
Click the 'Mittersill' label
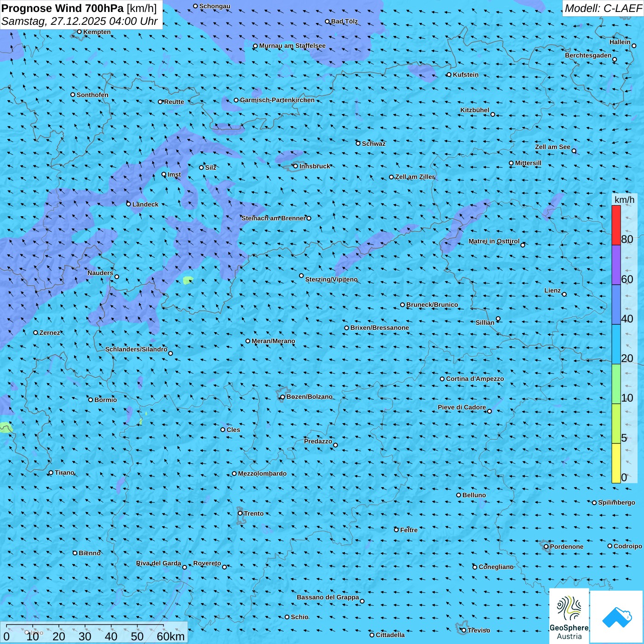coord(528,163)
